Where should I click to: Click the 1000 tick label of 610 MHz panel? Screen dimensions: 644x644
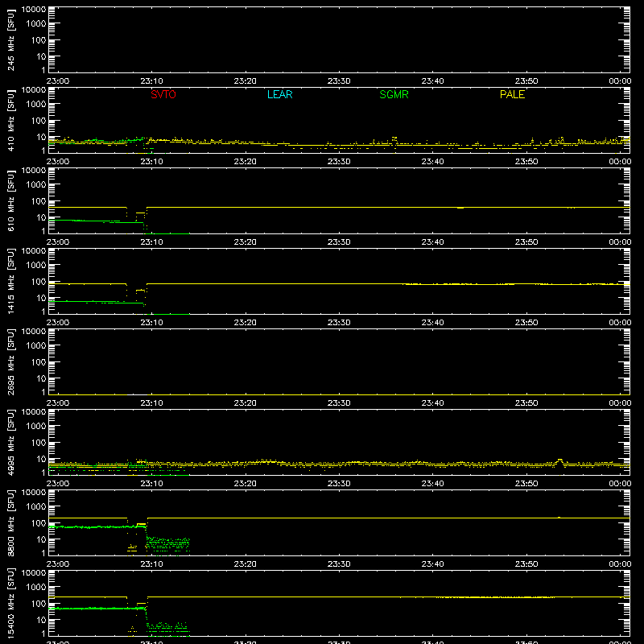pos(36,185)
